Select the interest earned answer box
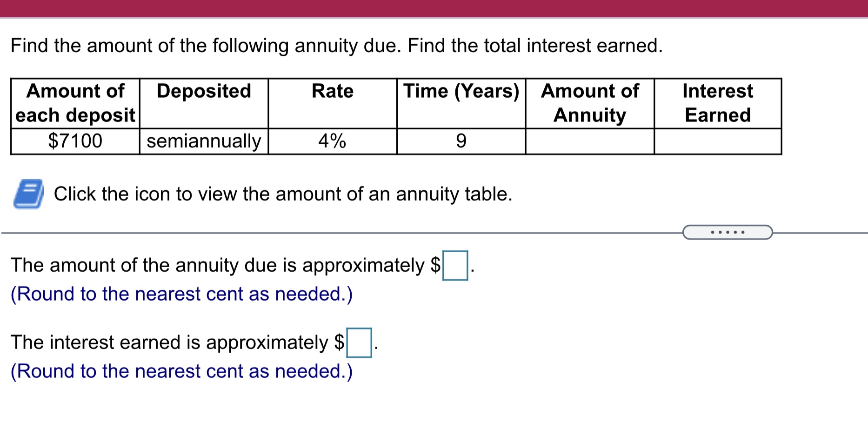The width and height of the screenshot is (868, 423). click(x=359, y=342)
